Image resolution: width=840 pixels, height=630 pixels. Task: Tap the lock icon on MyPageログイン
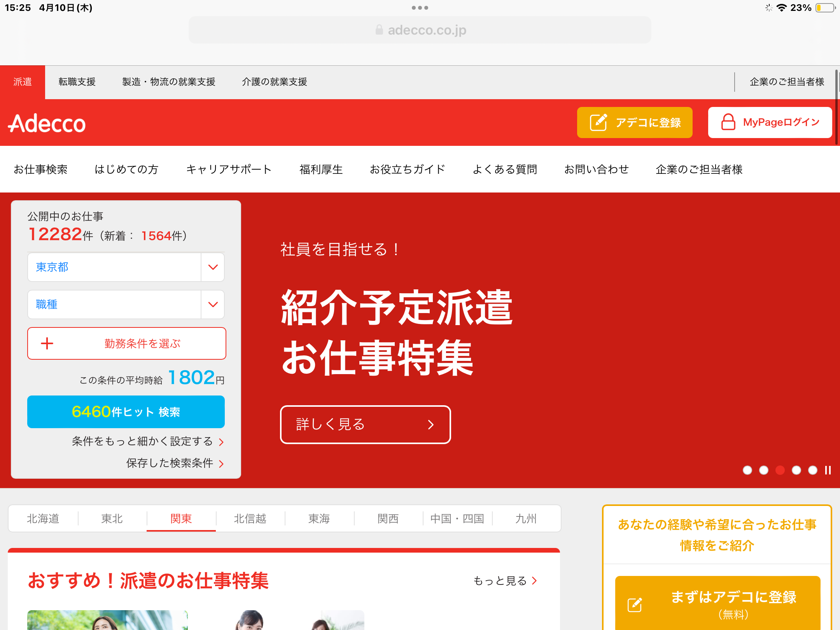click(728, 122)
